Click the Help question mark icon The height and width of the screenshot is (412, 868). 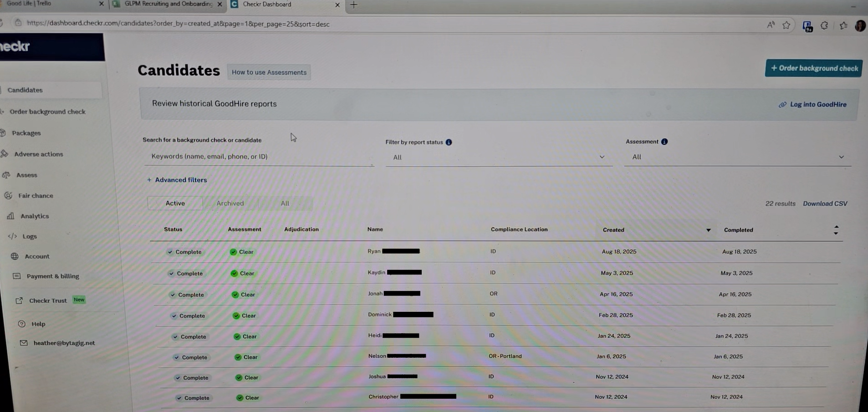[21, 324]
